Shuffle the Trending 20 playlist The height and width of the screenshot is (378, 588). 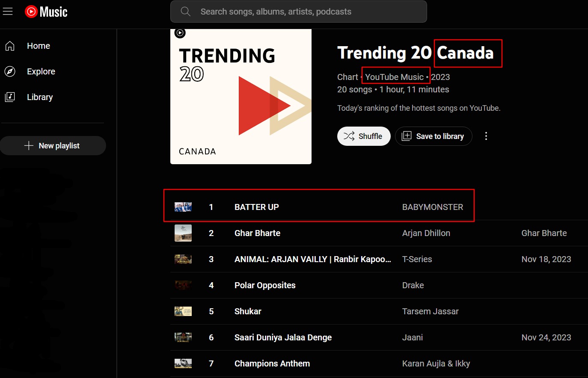click(364, 136)
